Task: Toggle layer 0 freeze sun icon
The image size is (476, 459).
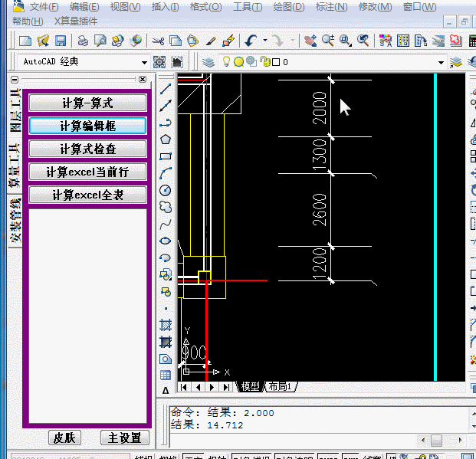Action: [238, 62]
